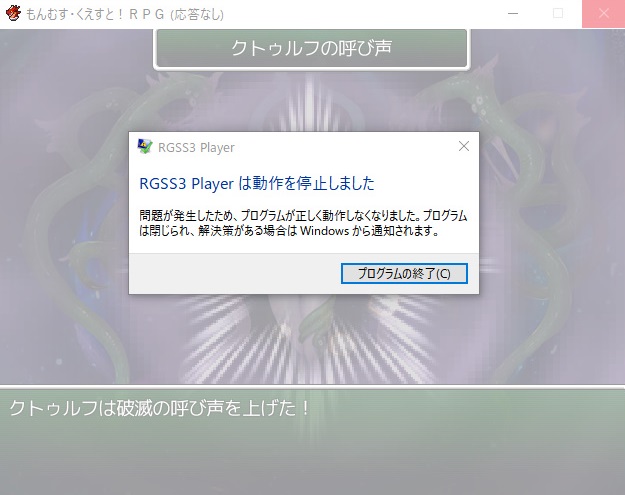Close the RGSS3 Player error dialog
The height and width of the screenshot is (495, 625).
(x=464, y=146)
